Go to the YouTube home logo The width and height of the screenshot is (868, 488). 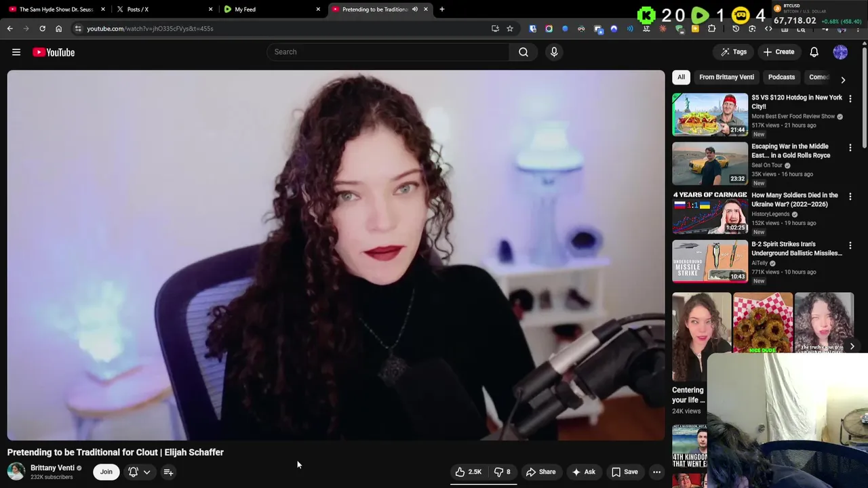click(54, 52)
